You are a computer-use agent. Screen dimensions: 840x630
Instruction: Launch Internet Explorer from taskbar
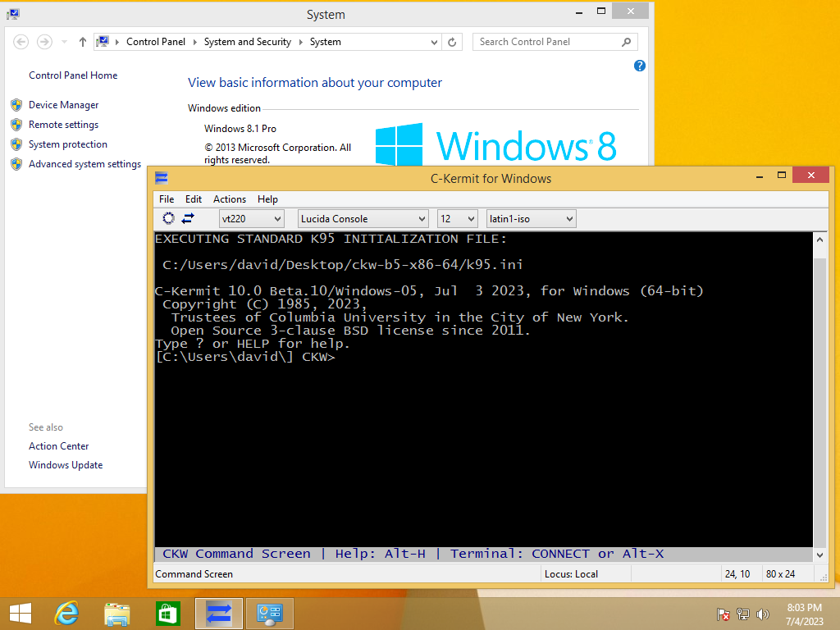[66, 613]
